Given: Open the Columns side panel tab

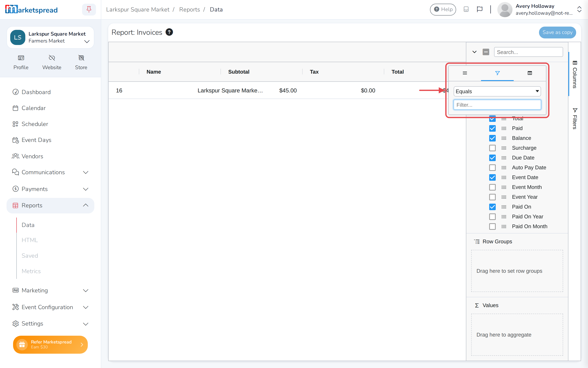Looking at the screenshot, I should (575, 74).
